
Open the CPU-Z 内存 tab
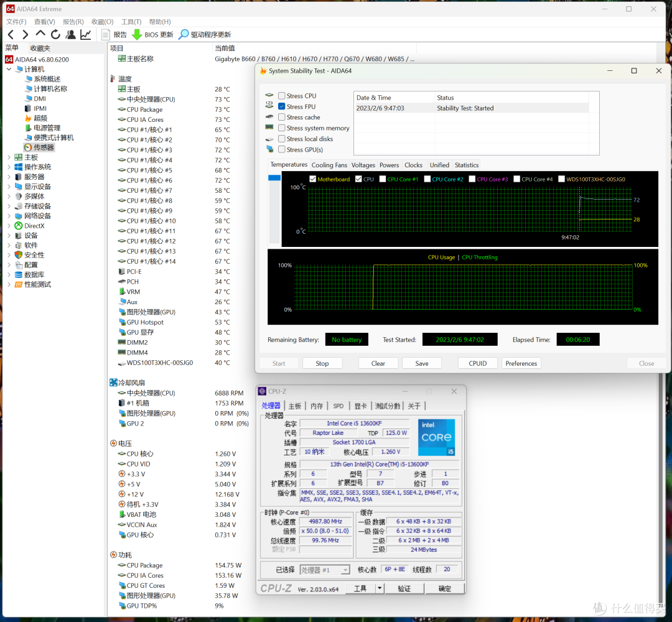317,406
